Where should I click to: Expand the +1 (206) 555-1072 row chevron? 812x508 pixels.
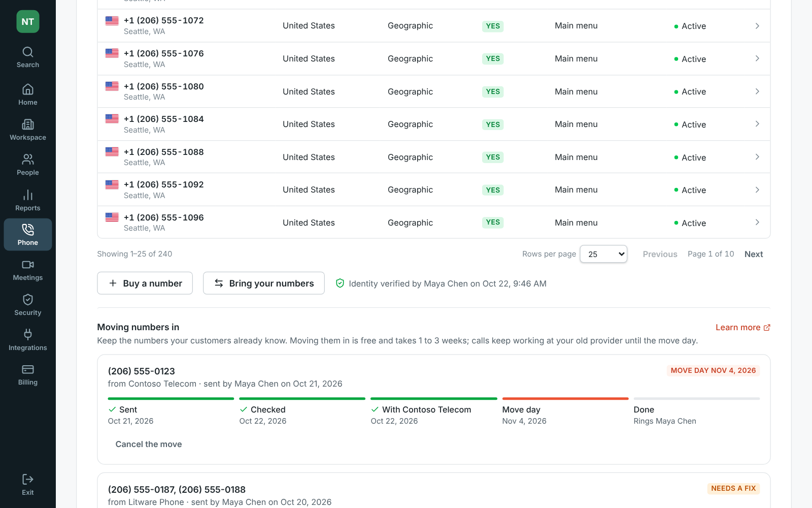click(757, 26)
